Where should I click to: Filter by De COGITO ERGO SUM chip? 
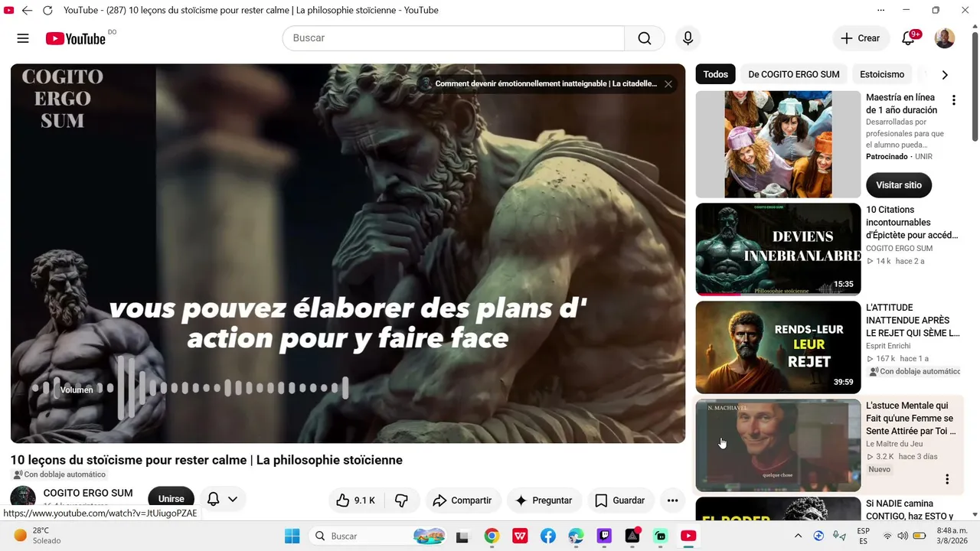[x=794, y=74]
